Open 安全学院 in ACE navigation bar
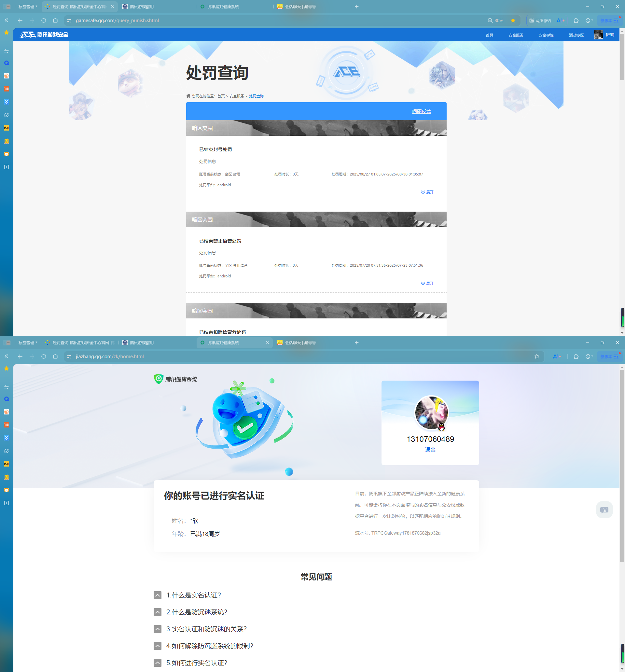 point(546,35)
